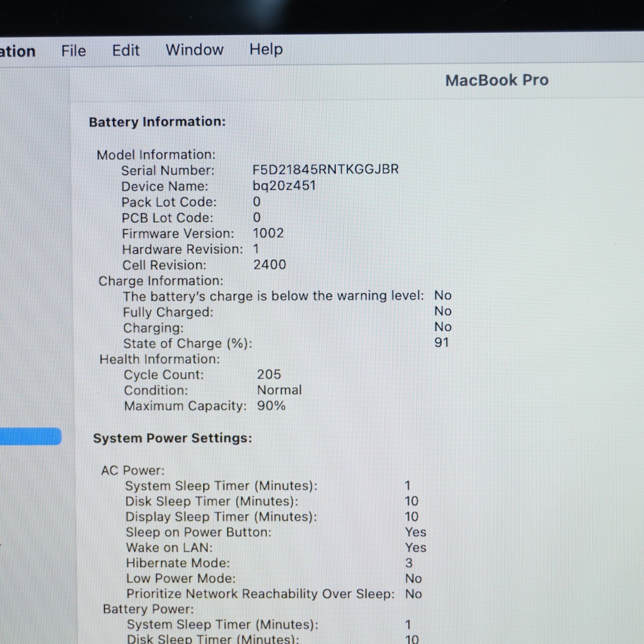This screenshot has width=644, height=644.
Task: Select the "Model Information:" label
Action: pyautogui.click(x=156, y=155)
